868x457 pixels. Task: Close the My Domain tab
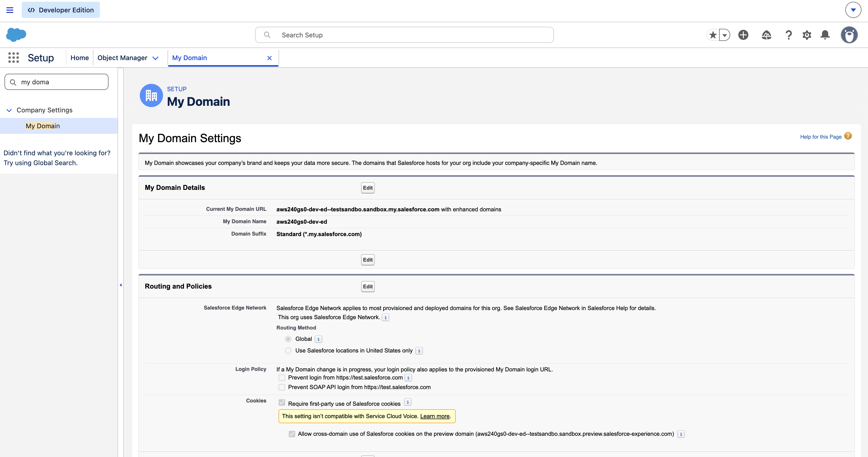click(x=269, y=58)
